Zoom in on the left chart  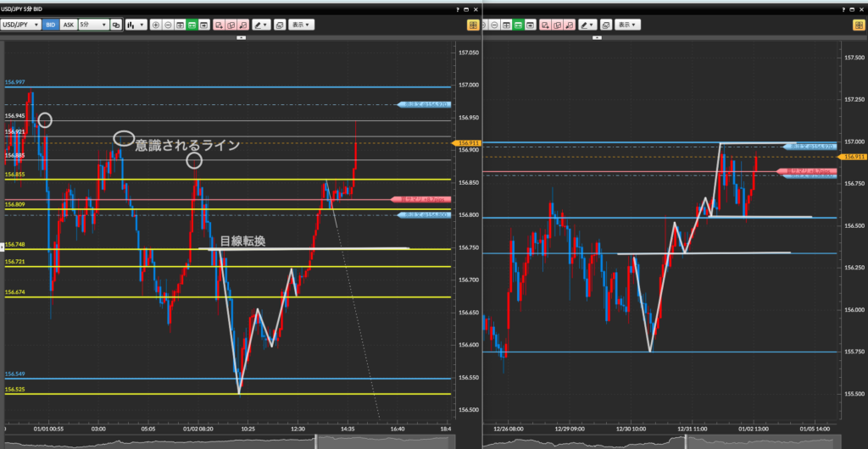(155, 25)
